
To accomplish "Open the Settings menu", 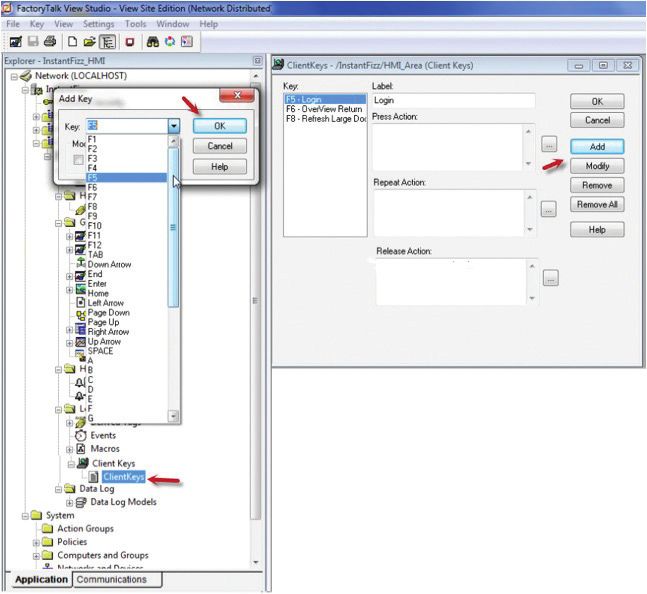I will 98,24.
